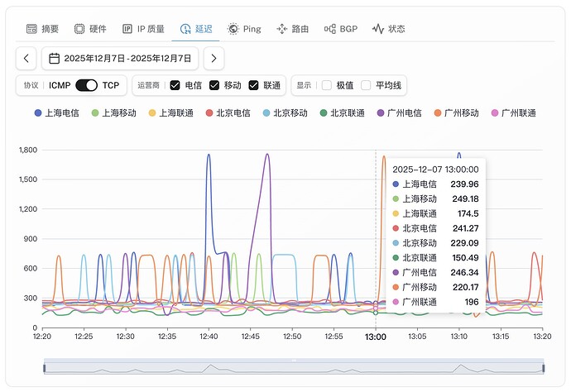This screenshot has width=571, height=392.
Task: Go to the BGP tab
Action: point(341,29)
